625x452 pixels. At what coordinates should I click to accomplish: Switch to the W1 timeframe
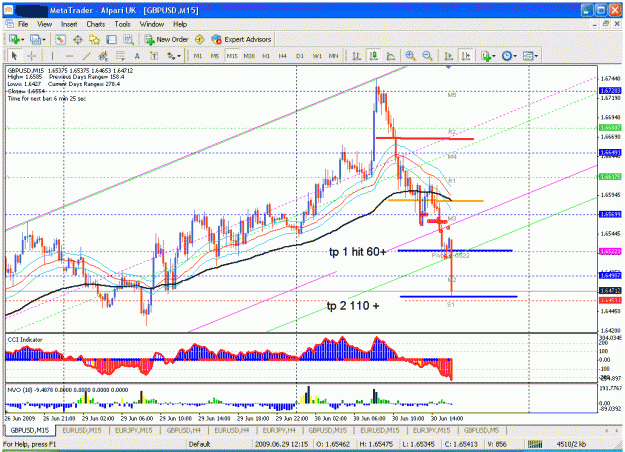click(317, 56)
